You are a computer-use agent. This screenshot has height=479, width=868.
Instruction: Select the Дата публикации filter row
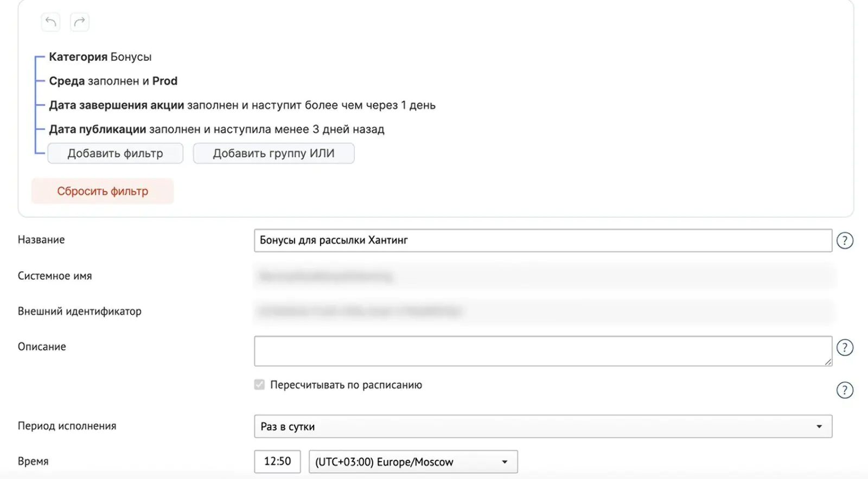click(217, 129)
